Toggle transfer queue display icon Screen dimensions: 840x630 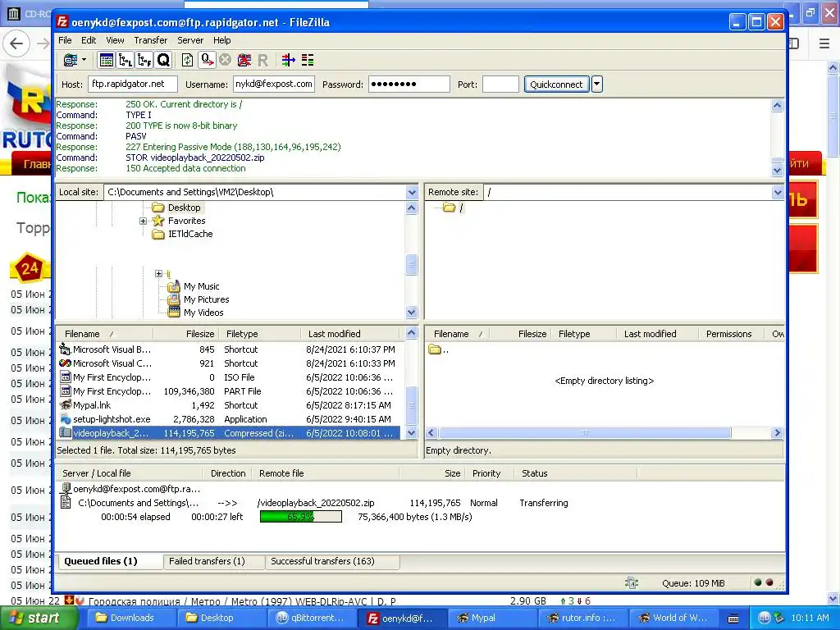(163, 60)
